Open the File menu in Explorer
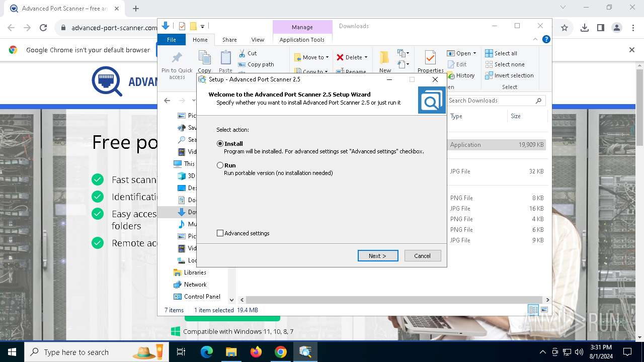Viewport: 644px width, 362px height. tap(172, 40)
